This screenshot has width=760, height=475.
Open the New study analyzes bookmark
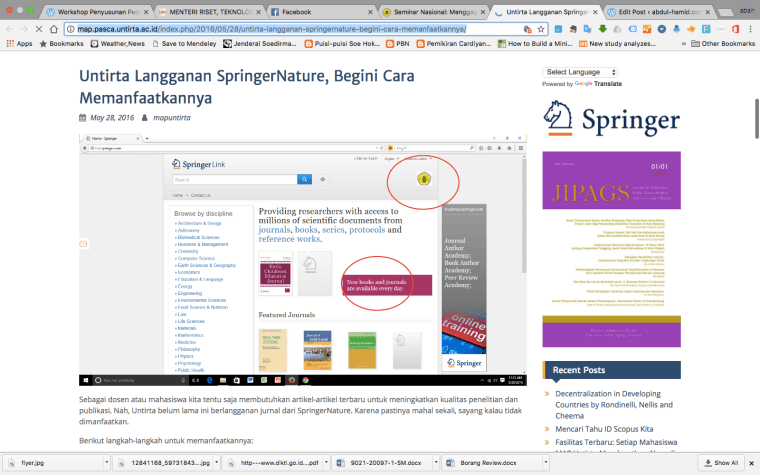tap(617, 44)
